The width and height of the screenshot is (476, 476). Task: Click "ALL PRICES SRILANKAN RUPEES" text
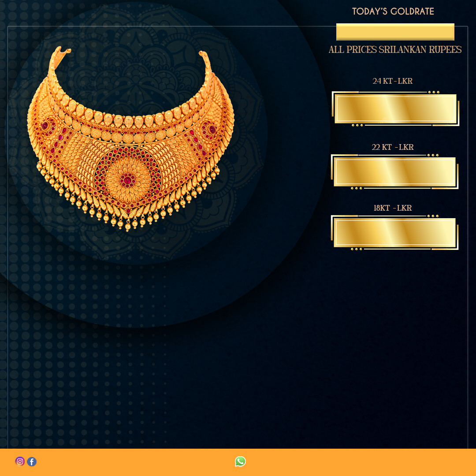point(395,49)
